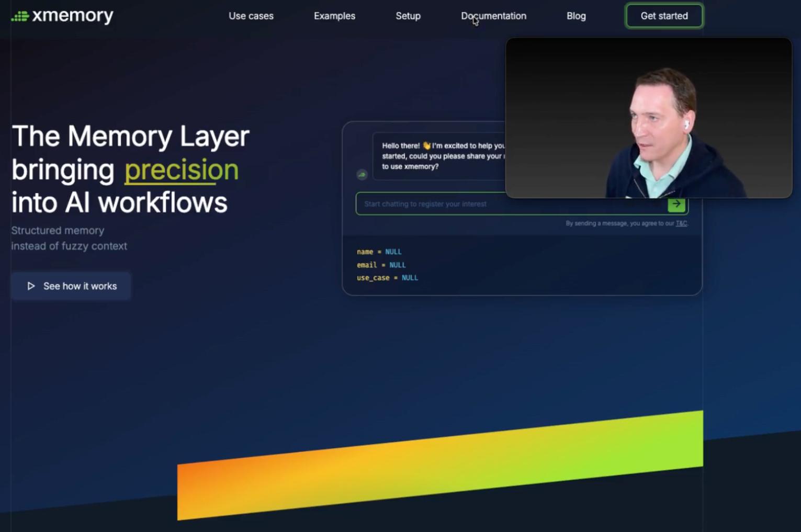
Task: Open the Documentation link in navbar
Action: (493, 16)
